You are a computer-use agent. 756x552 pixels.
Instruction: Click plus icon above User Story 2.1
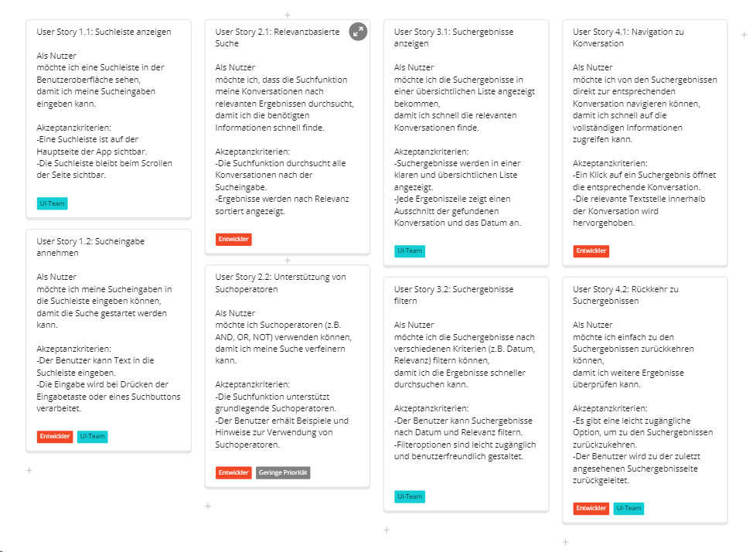pos(288,15)
